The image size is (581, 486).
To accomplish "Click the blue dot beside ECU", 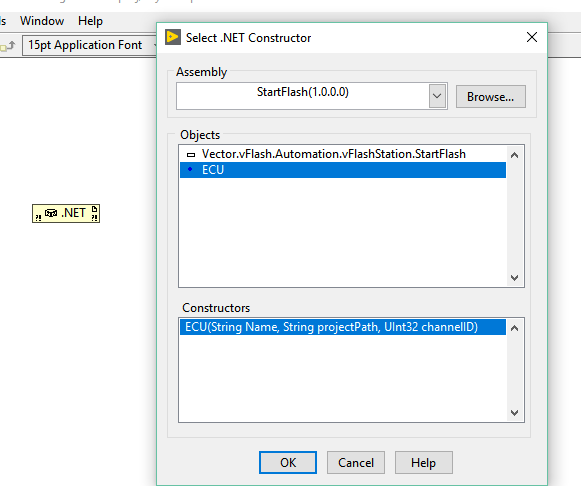I will click(190, 169).
